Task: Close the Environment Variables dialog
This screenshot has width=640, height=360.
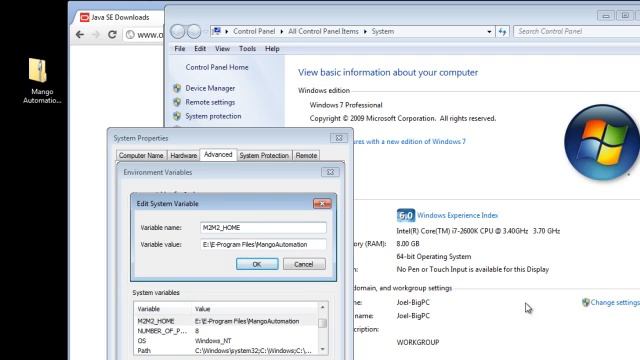Action: (x=330, y=172)
